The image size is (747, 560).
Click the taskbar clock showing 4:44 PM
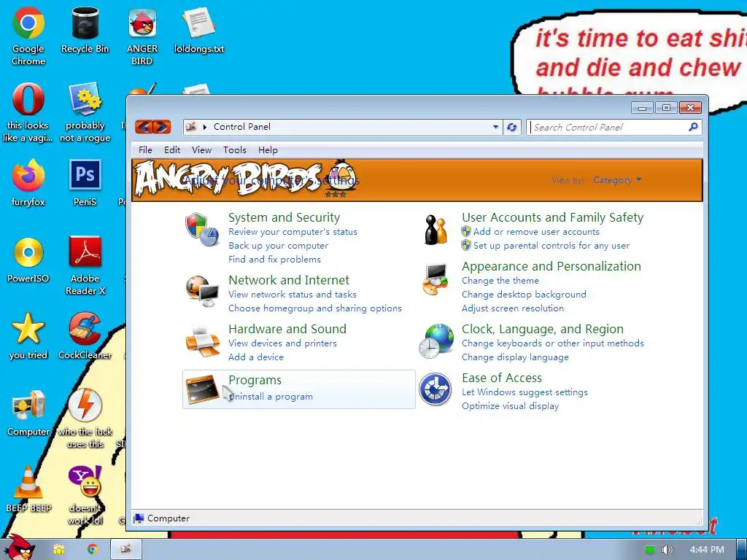tap(706, 550)
